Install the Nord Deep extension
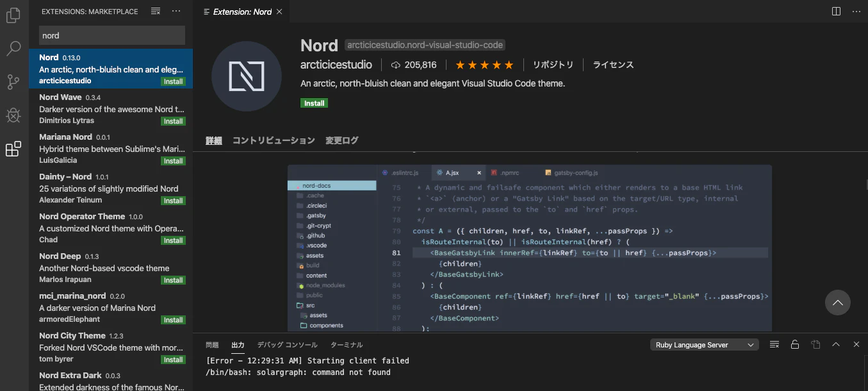Screen dimensions: 868x391 click(x=173, y=280)
